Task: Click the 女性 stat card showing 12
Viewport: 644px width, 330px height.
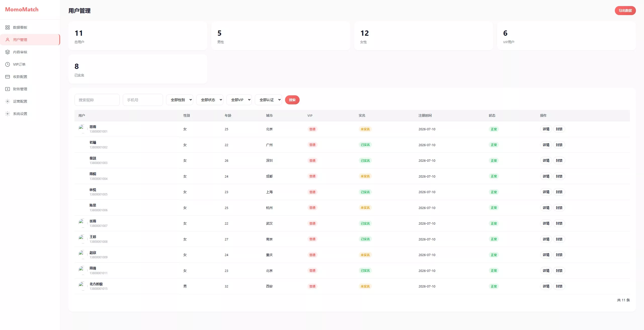Action: tap(423, 36)
